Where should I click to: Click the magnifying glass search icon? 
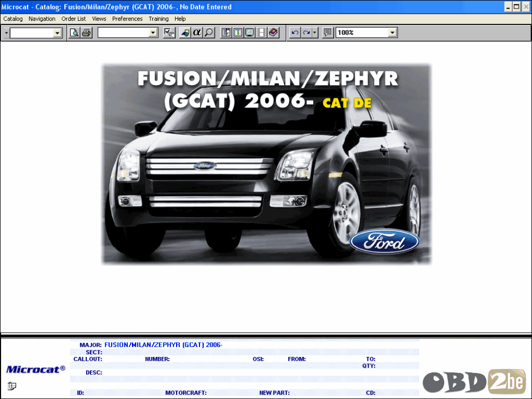tap(209, 32)
